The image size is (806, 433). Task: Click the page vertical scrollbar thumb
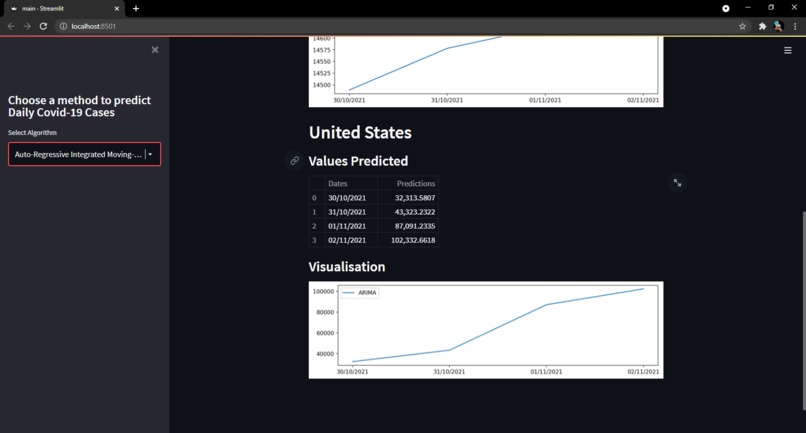tap(803, 311)
